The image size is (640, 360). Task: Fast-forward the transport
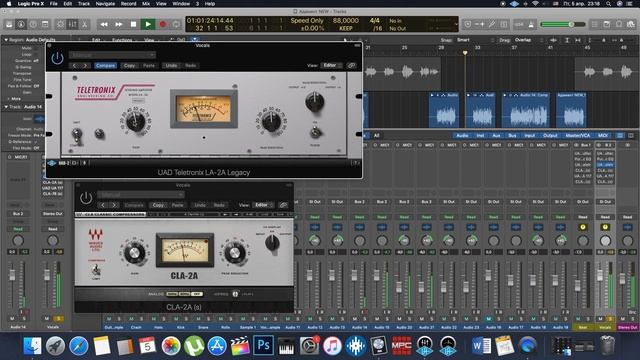pos(119,24)
